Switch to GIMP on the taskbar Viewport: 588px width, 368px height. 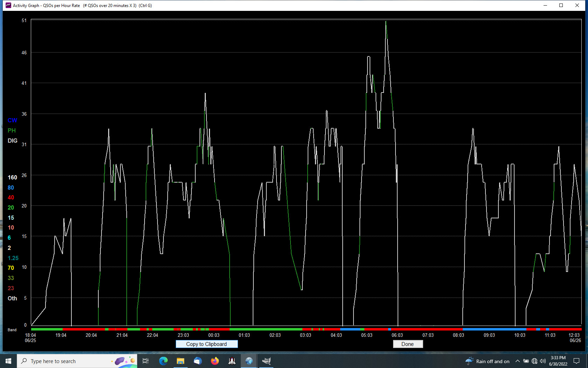click(x=266, y=361)
